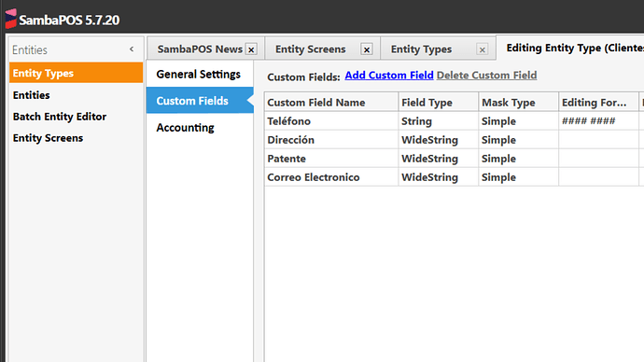Close the SambaPOS News tab
This screenshot has width=644, height=362.
click(x=251, y=49)
